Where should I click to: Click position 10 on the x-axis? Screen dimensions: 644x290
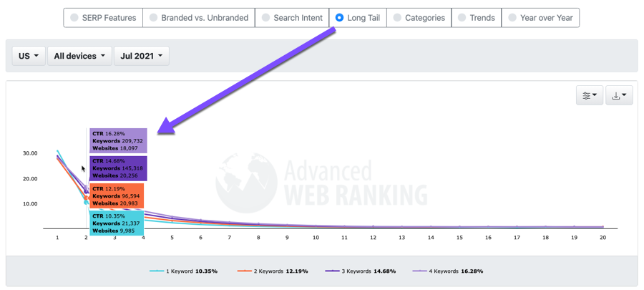(x=316, y=237)
